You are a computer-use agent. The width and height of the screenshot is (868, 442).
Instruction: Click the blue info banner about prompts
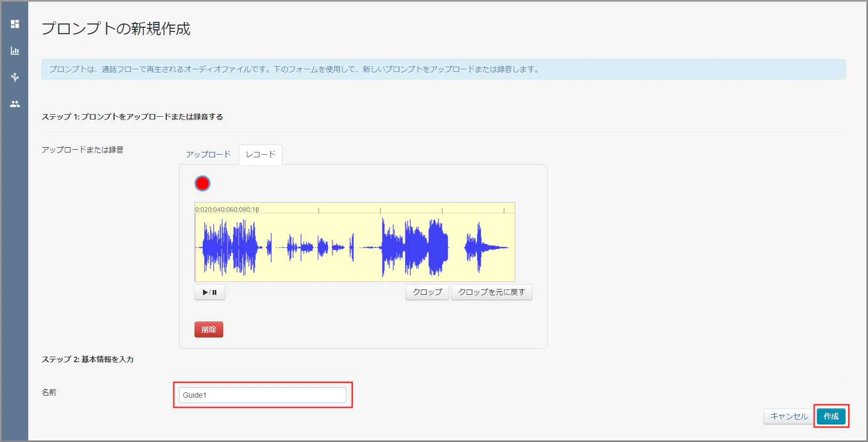(443, 69)
